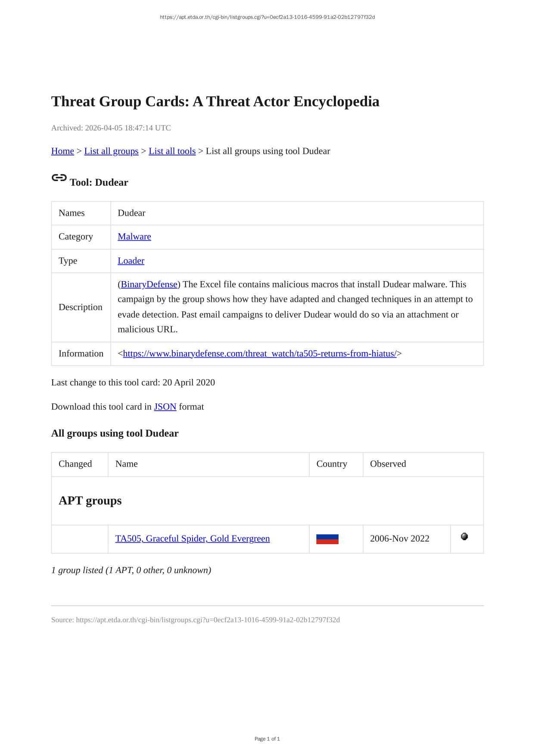Click the chain link icon beside Tool: Dudear
The width and height of the screenshot is (535, 756).
tap(59, 178)
